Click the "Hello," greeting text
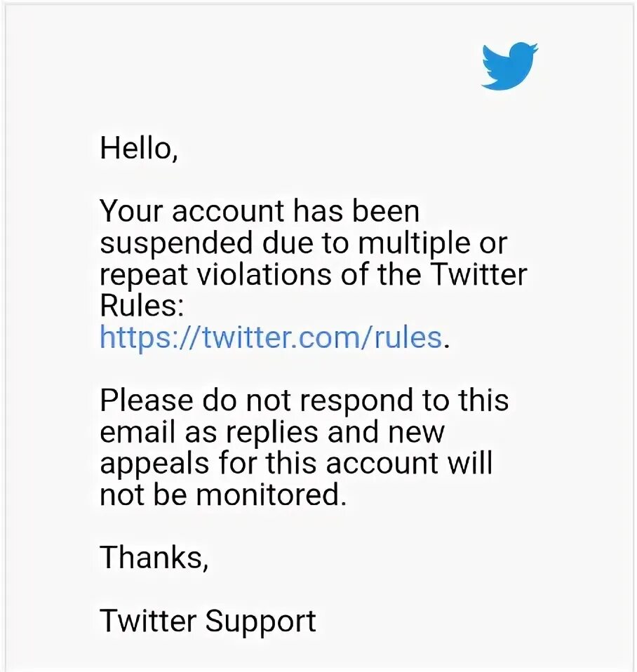The width and height of the screenshot is (637, 672). [x=138, y=147]
